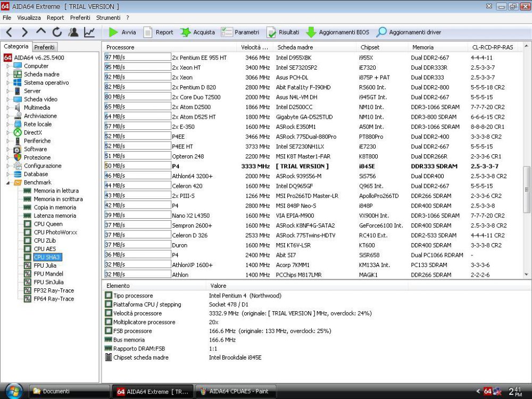Click the forward navigation arrow icon
This screenshot has height=399, width=532.
(24, 32)
